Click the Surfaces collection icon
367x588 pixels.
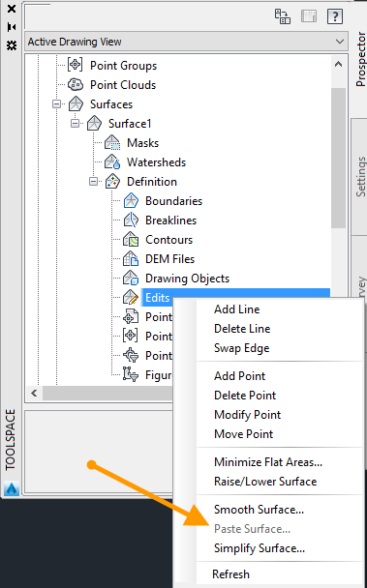pyautogui.click(x=76, y=103)
